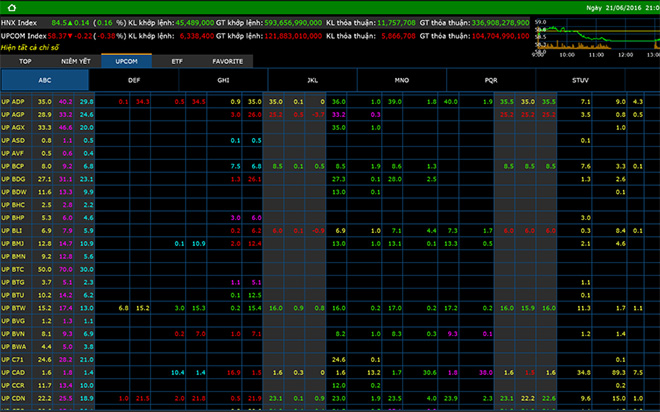Show the JKL stock group
The image size is (660, 412).
pos(312,81)
